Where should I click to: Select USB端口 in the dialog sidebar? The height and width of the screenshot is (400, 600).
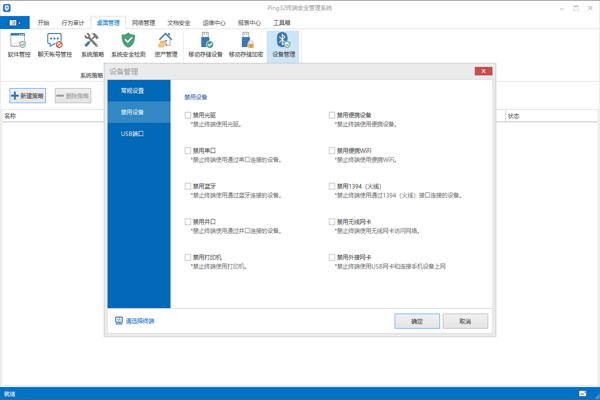[x=133, y=133]
